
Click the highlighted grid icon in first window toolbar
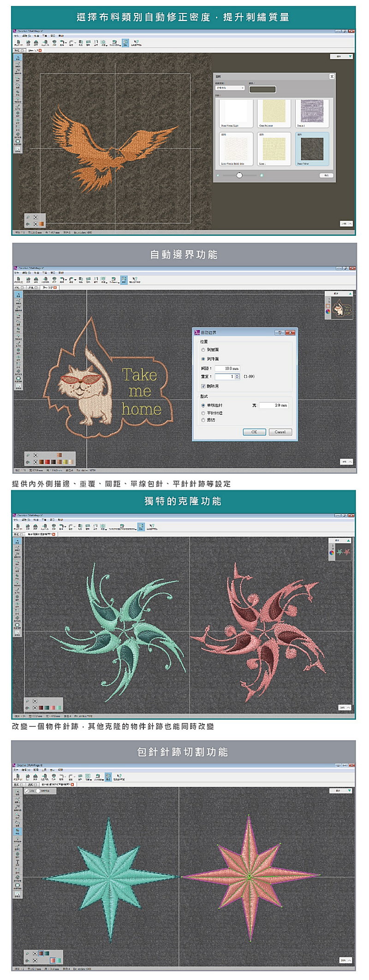[125, 42]
